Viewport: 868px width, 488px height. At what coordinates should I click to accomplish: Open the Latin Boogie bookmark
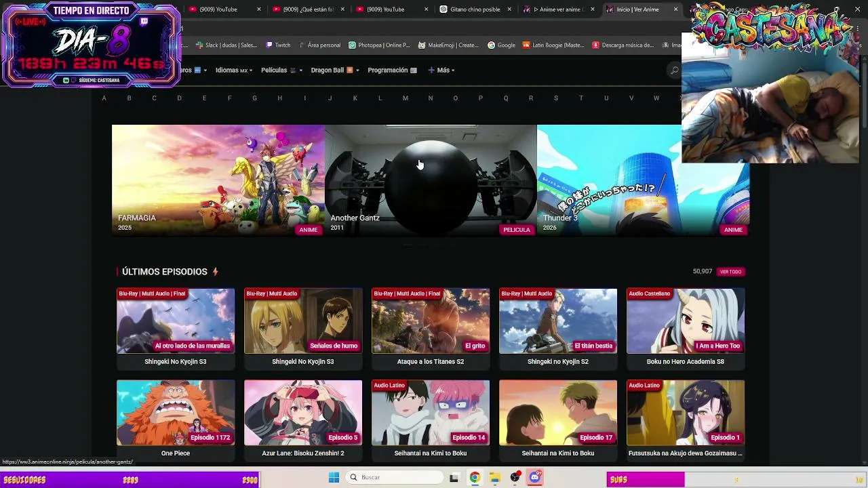553,45
